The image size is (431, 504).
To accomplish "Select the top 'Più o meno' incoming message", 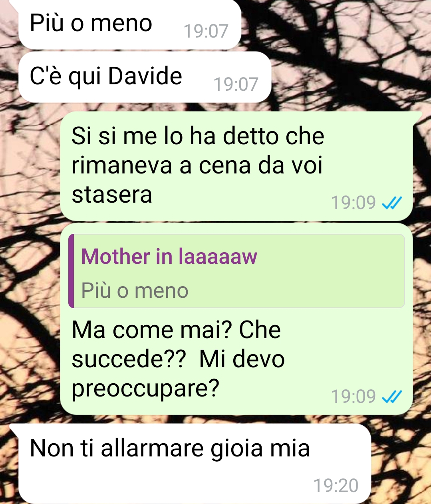I will 130,24.
